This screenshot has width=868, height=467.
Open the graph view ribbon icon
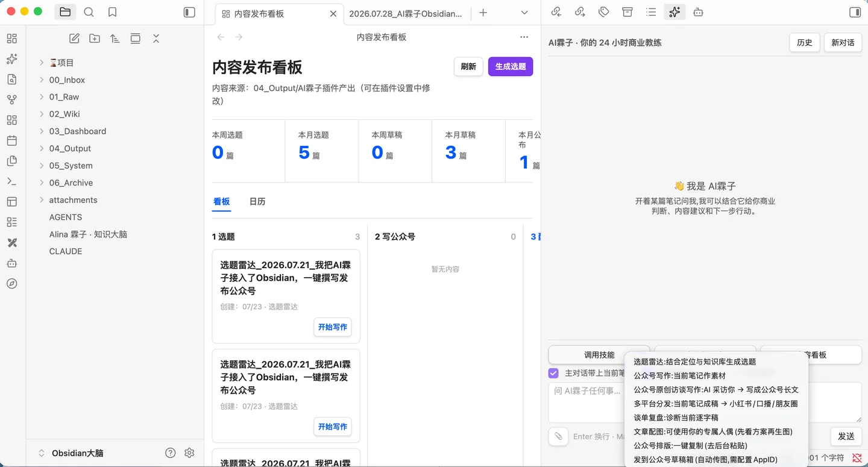tap(11, 100)
